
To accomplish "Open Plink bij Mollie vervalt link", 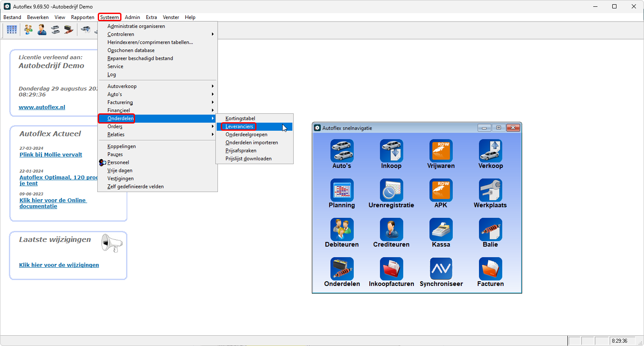I will click(51, 155).
